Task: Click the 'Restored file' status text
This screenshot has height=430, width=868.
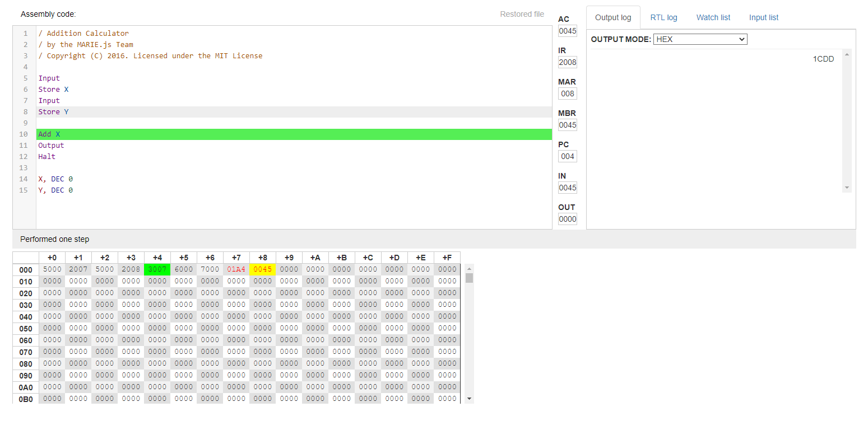Action: [522, 14]
